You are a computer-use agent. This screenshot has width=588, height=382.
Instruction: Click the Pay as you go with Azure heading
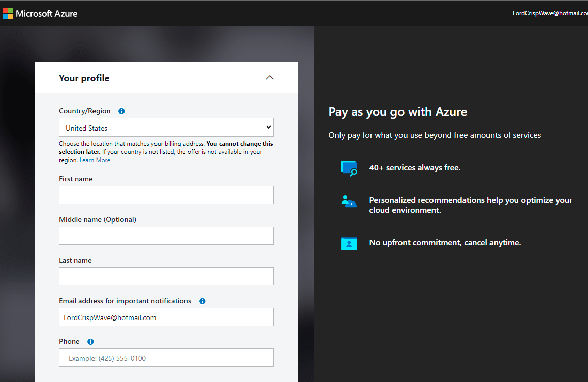(x=398, y=112)
